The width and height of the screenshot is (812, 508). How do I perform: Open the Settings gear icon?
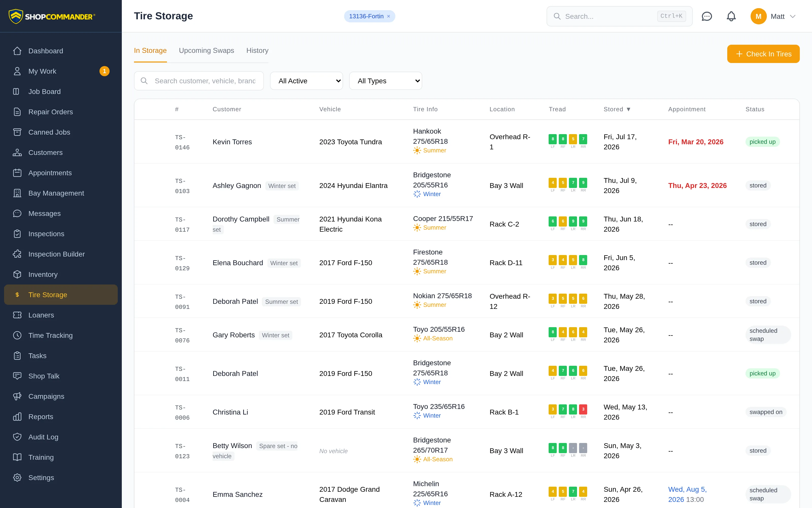click(x=17, y=478)
